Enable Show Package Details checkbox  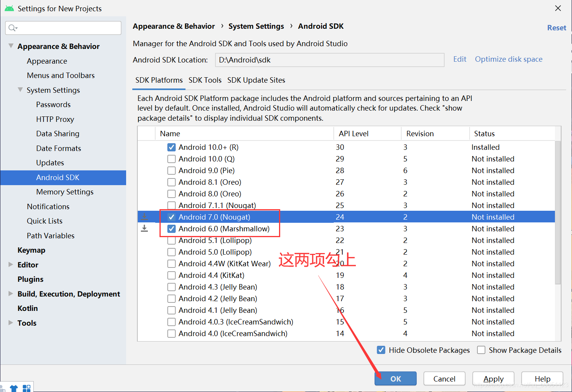[481, 350]
